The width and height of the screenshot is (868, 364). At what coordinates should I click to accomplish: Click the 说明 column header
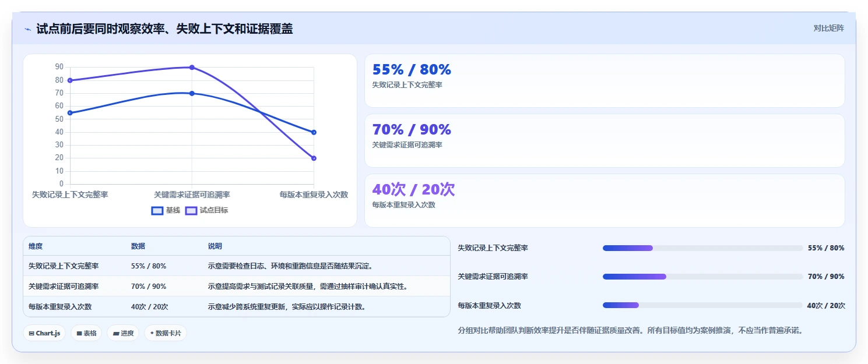215,246
